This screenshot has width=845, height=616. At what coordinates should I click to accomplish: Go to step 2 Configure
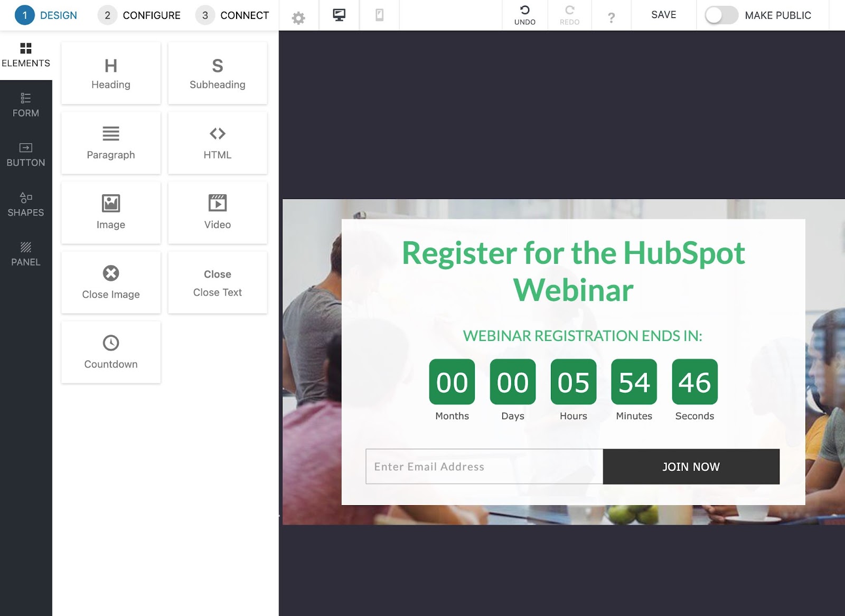(139, 15)
